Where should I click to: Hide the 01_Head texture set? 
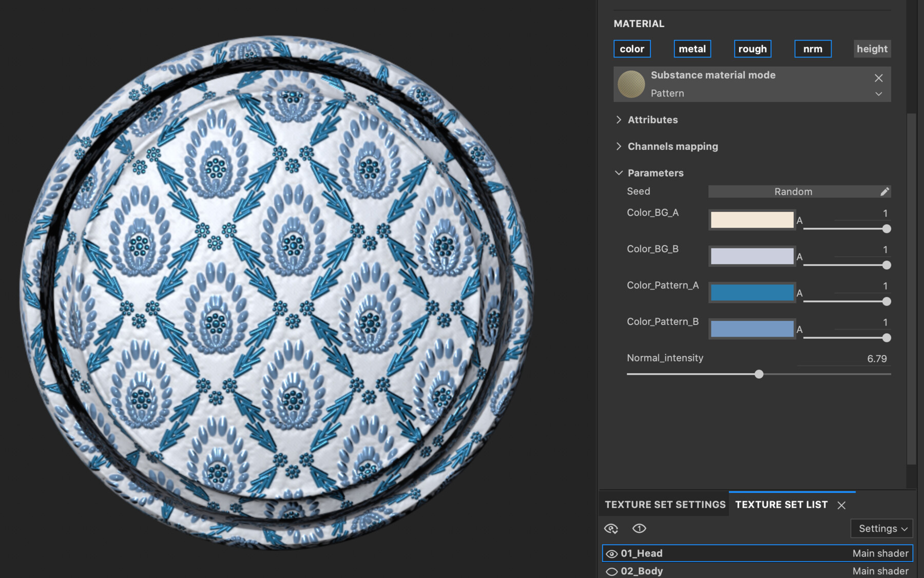[x=611, y=553]
